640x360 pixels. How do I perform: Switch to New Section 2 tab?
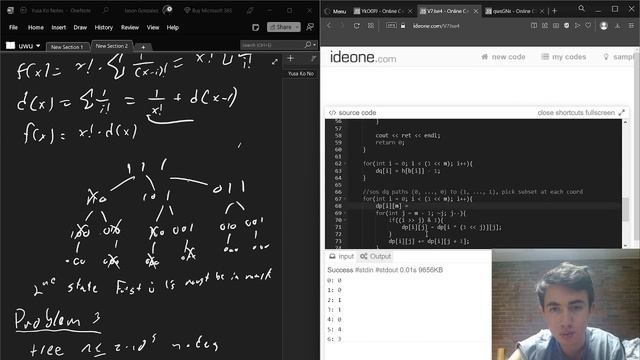tap(111, 46)
